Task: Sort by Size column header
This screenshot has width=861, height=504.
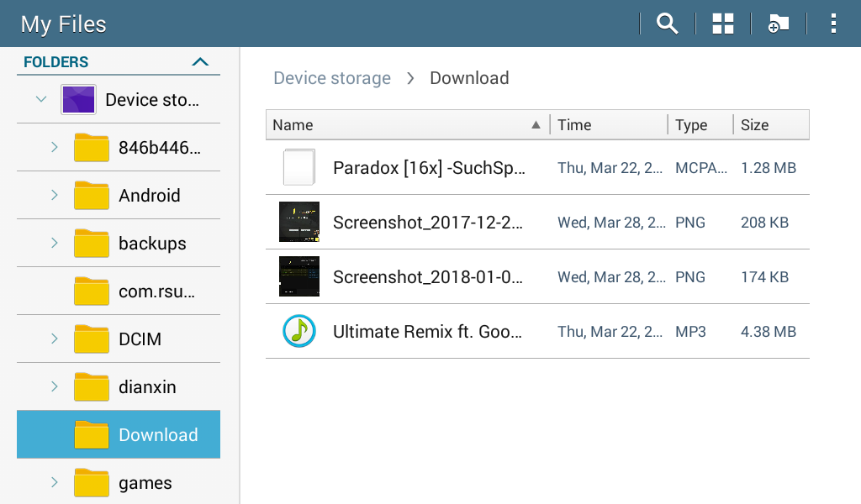Action: click(771, 124)
